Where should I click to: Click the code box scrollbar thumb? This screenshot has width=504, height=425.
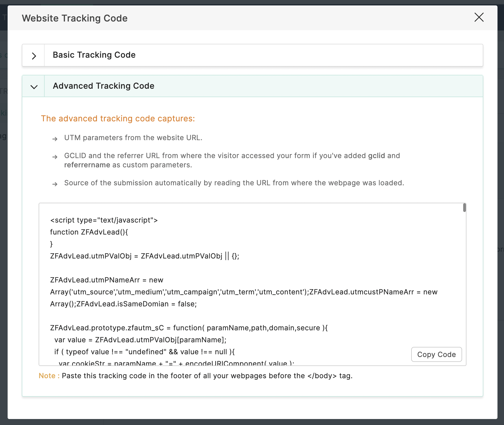464,208
